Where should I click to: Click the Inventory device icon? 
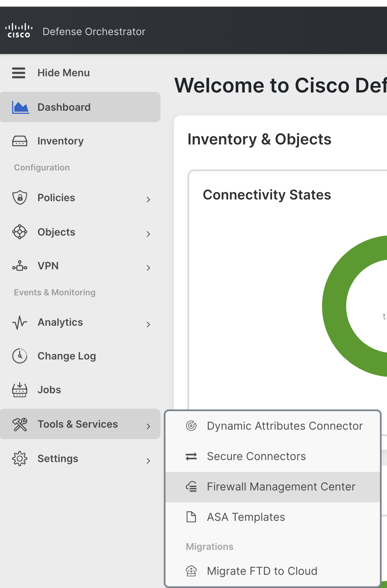(20, 141)
